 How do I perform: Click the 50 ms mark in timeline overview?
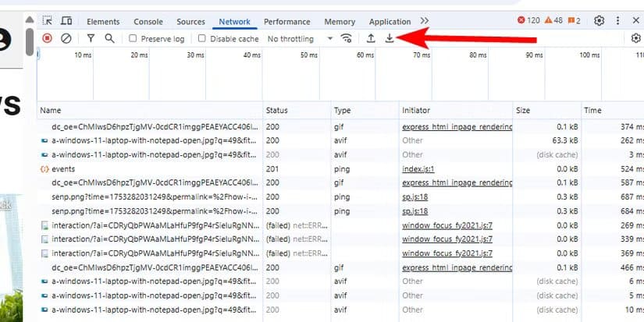coord(308,55)
